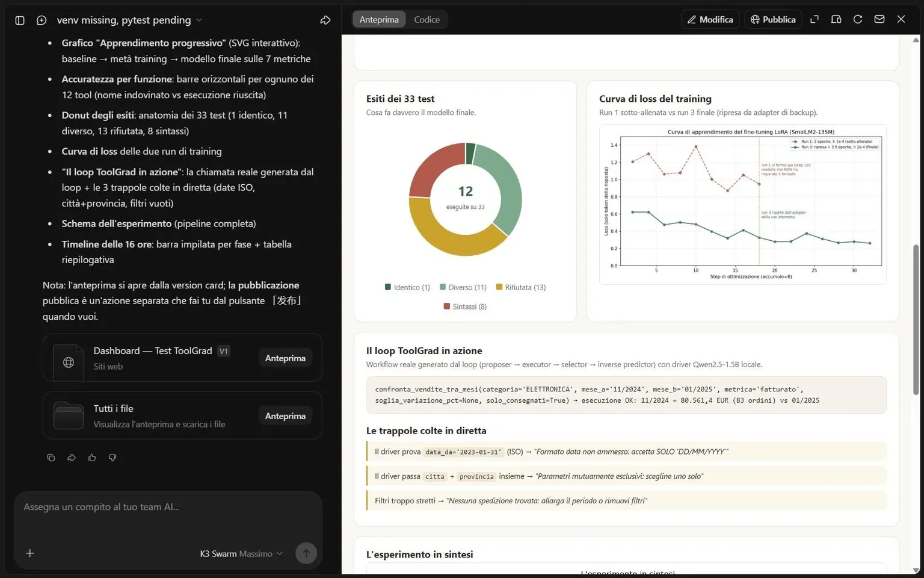Switch to the Codice tab

tap(427, 20)
